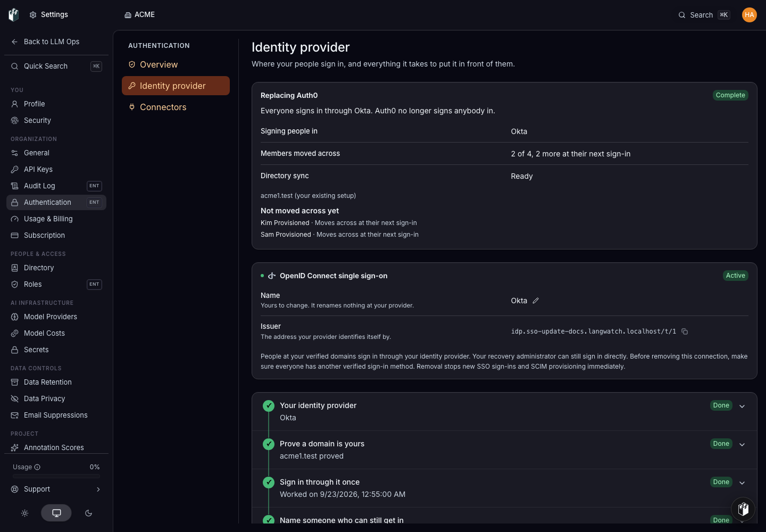Image resolution: width=766 pixels, height=532 pixels.
Task: Open the Connectors tab
Action: coord(176,107)
